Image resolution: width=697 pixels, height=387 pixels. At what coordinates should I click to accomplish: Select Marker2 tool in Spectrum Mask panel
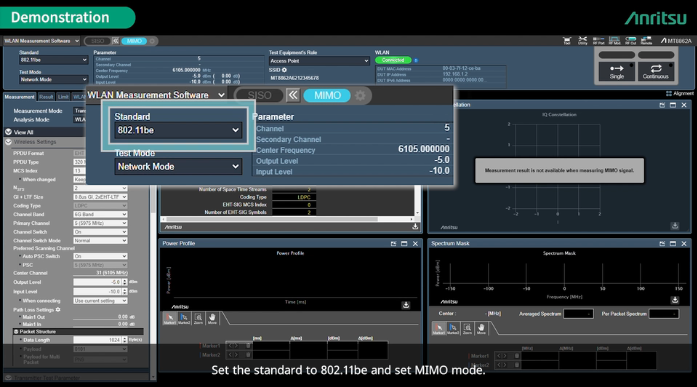pos(453,328)
